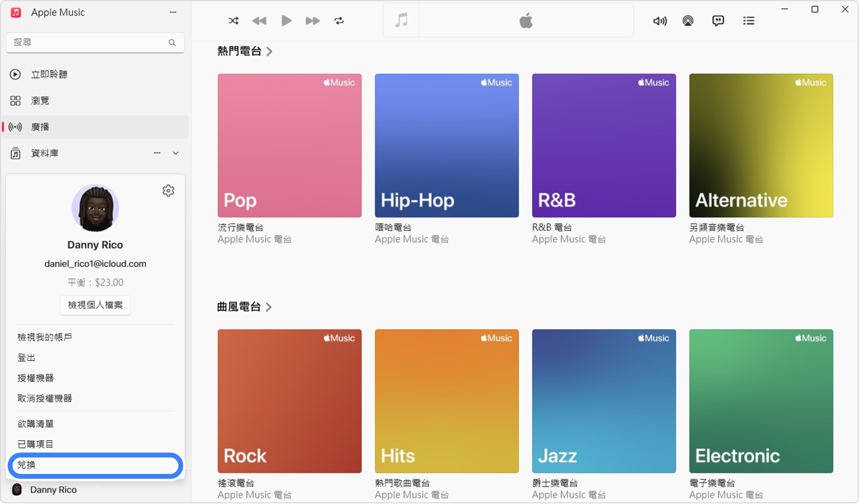
Task: Click the 搖滾電台 title
Action: 236,483
